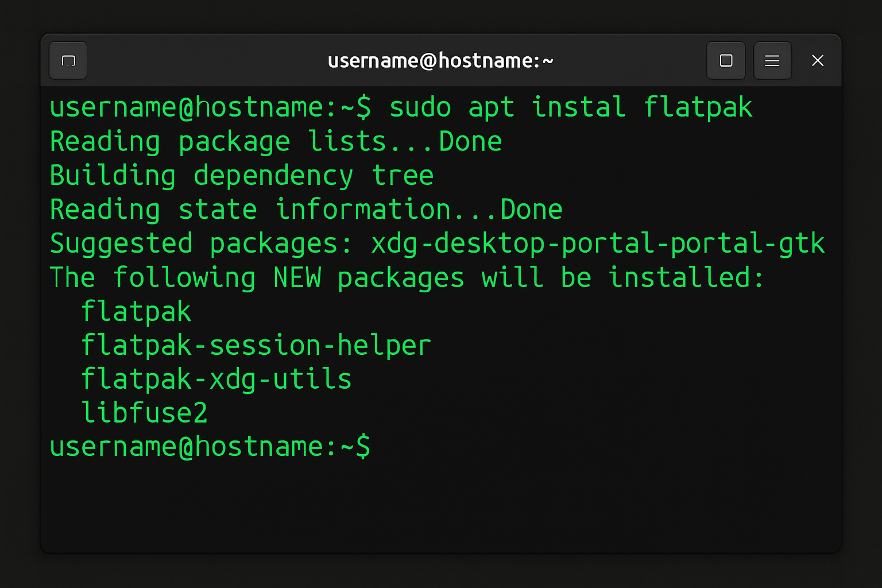Click the Building dependency tree output line

coord(241,175)
